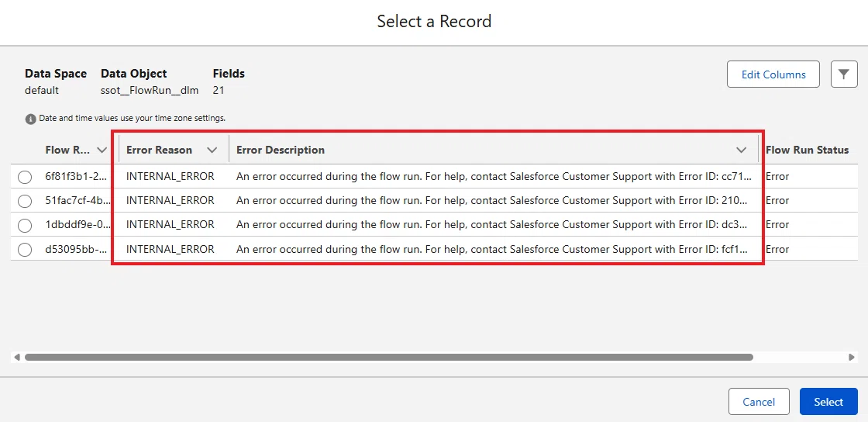Select radio button for record 51fac7cf-4b...
The height and width of the screenshot is (422, 868).
(x=25, y=201)
